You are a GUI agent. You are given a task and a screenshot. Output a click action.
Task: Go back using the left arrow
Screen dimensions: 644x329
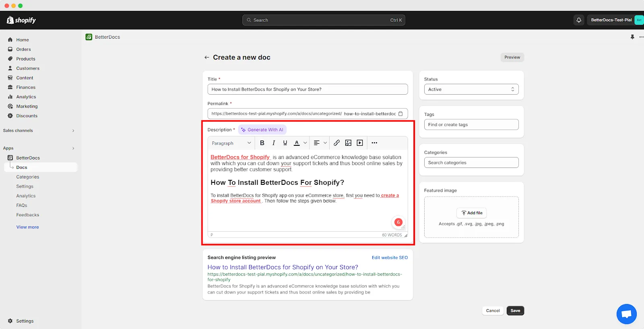(206, 58)
